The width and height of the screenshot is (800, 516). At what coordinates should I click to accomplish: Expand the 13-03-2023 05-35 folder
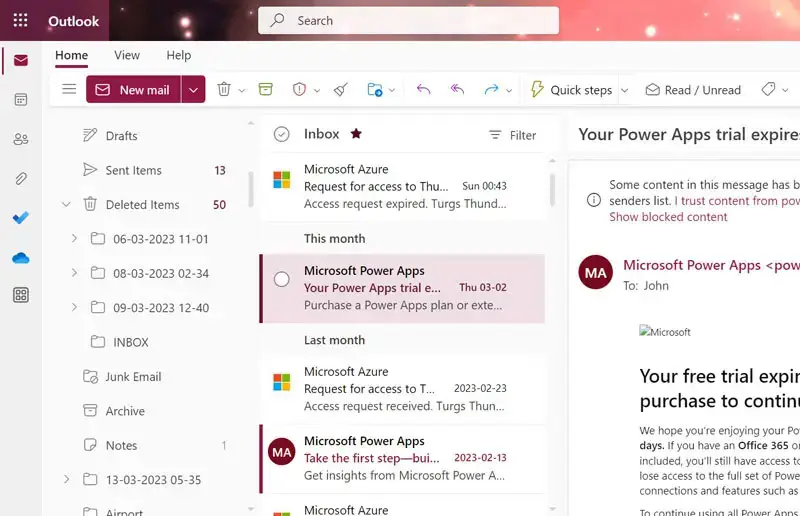tap(66, 479)
